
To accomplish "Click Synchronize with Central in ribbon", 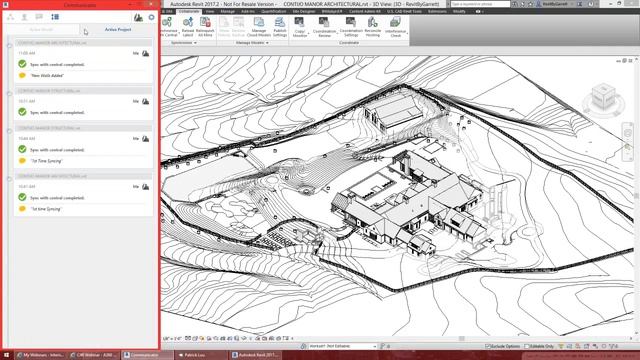I will 168,27.
